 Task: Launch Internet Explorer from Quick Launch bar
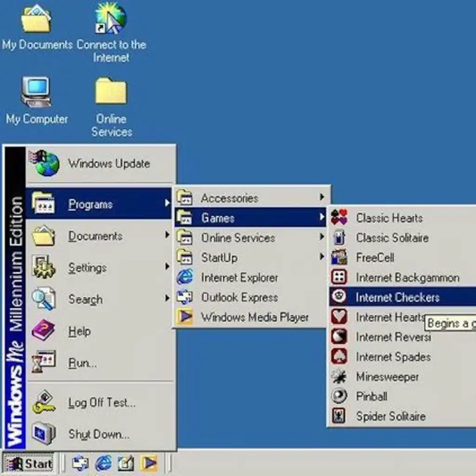tap(104, 463)
